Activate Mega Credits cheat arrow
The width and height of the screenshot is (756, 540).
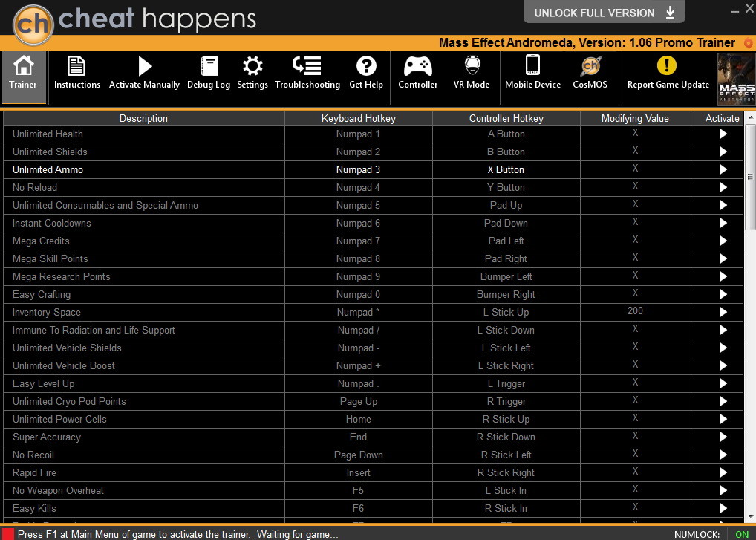(x=723, y=241)
